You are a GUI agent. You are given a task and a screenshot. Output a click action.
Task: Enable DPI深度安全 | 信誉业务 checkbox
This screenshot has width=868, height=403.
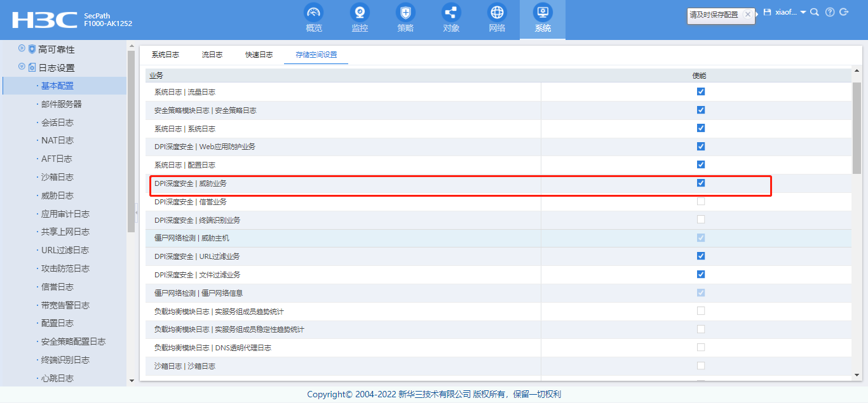[701, 201]
